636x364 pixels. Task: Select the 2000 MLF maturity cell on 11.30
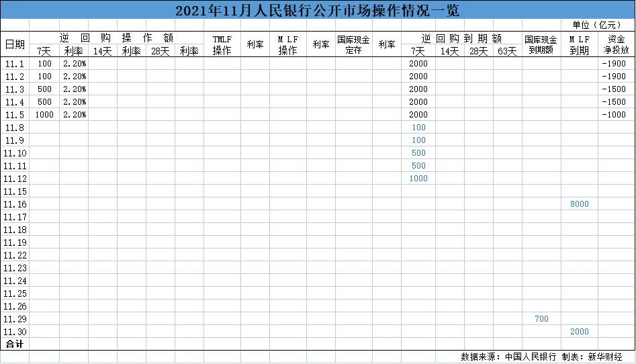pyautogui.click(x=579, y=332)
